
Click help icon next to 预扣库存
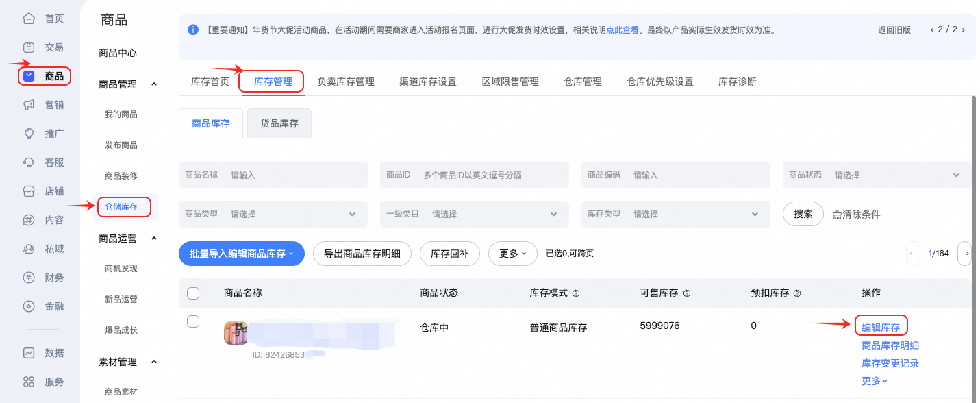(797, 293)
